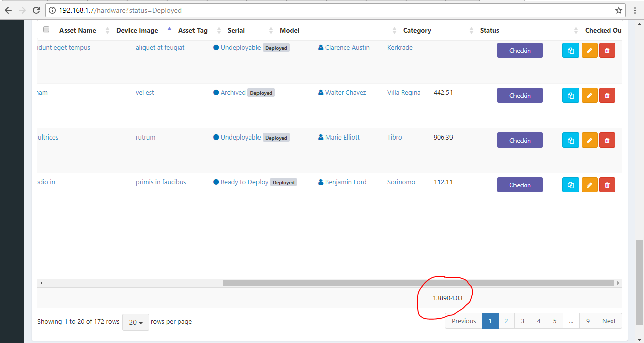Image resolution: width=644 pixels, height=343 pixels.
Task: Open the 'primis in faucibus' model link
Action: [x=161, y=182]
